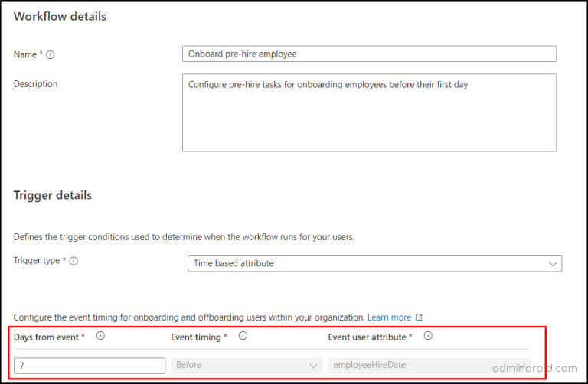This screenshot has height=384, width=588.
Task: Click the Workflow details heading
Action: click(x=60, y=16)
